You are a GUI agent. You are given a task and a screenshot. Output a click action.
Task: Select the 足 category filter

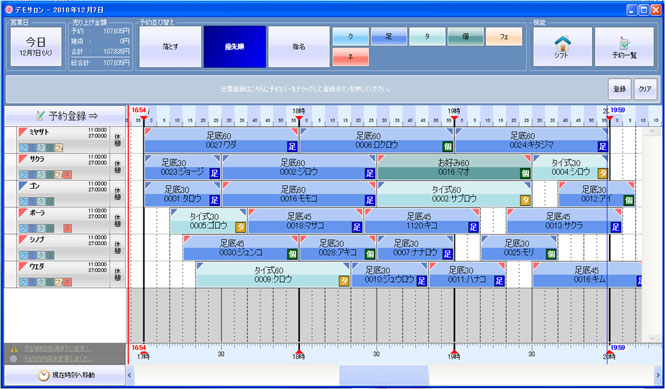(x=389, y=37)
